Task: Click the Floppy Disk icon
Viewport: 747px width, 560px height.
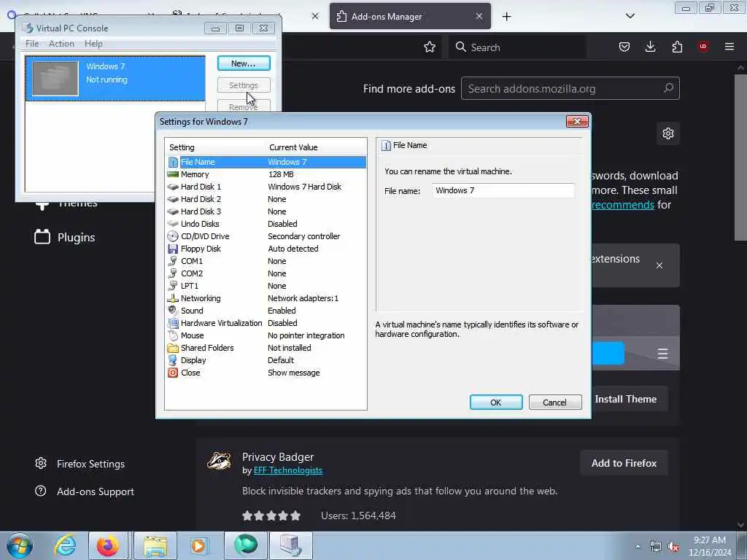Action: [173, 249]
